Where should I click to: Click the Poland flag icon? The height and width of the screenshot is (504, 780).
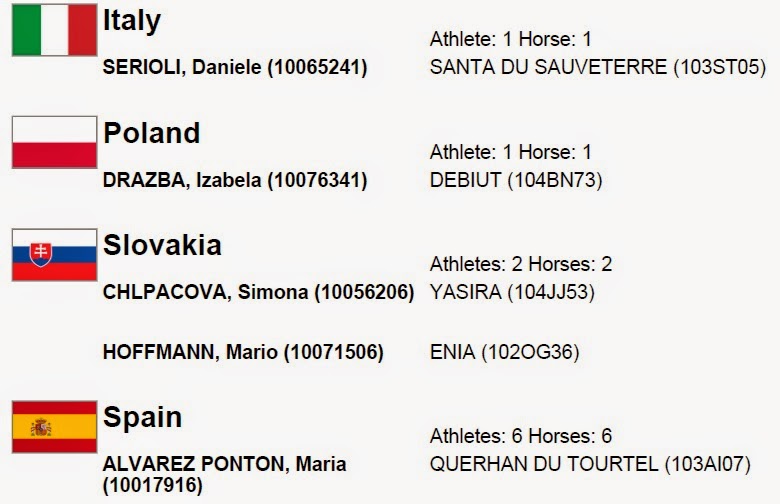coord(54,142)
